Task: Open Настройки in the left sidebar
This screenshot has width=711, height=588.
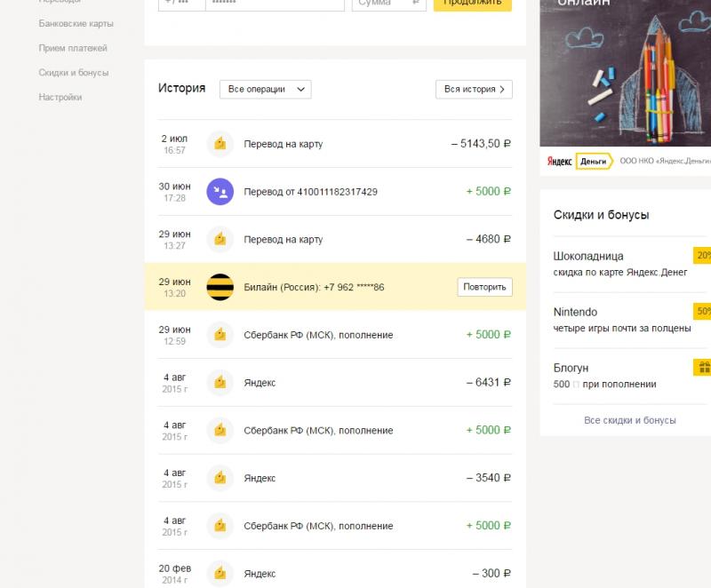Action: (x=60, y=97)
